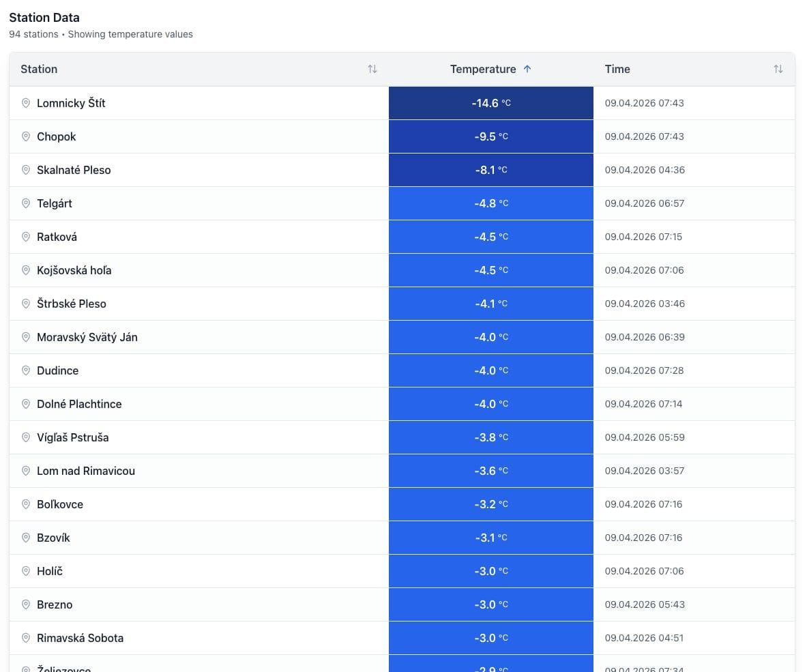Click the dark blue -14.6 °C temperature cell
Viewport: 807px width, 672px height.
coord(490,103)
